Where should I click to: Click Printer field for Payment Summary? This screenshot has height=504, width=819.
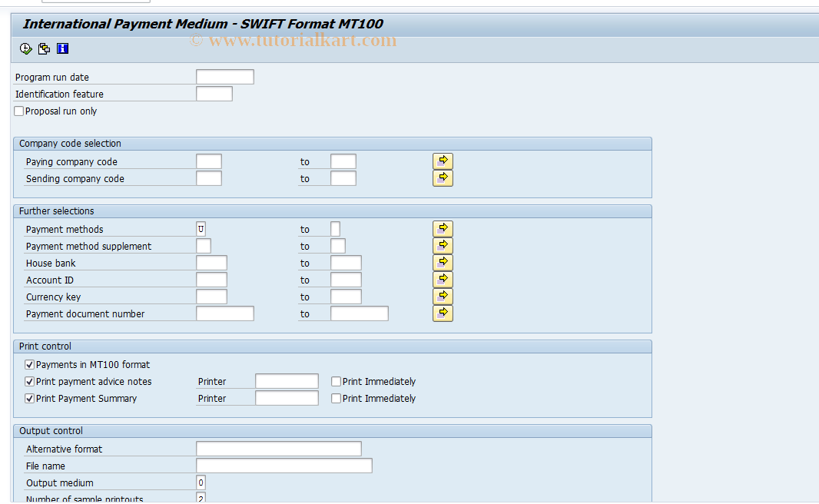coord(287,398)
